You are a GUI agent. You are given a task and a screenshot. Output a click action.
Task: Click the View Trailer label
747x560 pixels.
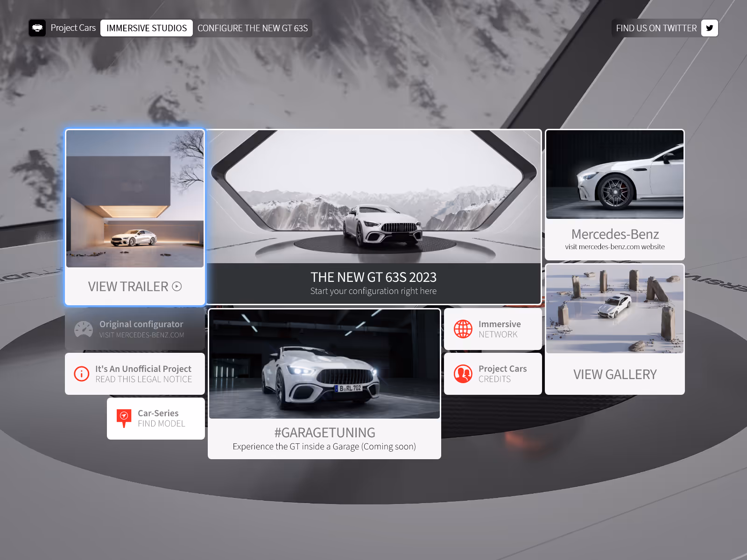click(x=128, y=287)
